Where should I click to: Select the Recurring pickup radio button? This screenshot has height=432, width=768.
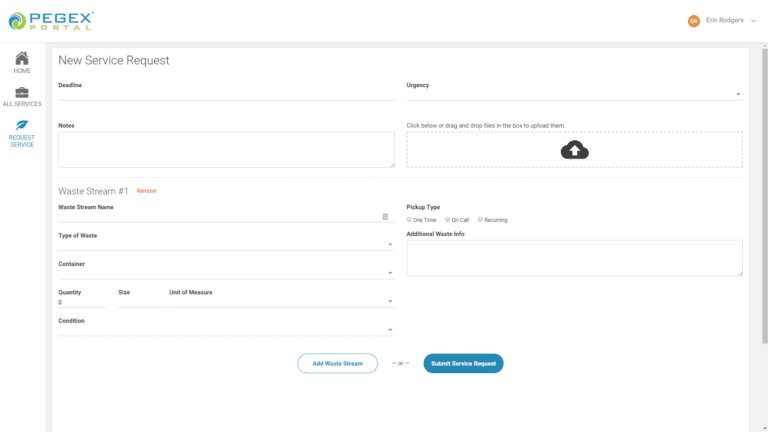(x=480, y=219)
